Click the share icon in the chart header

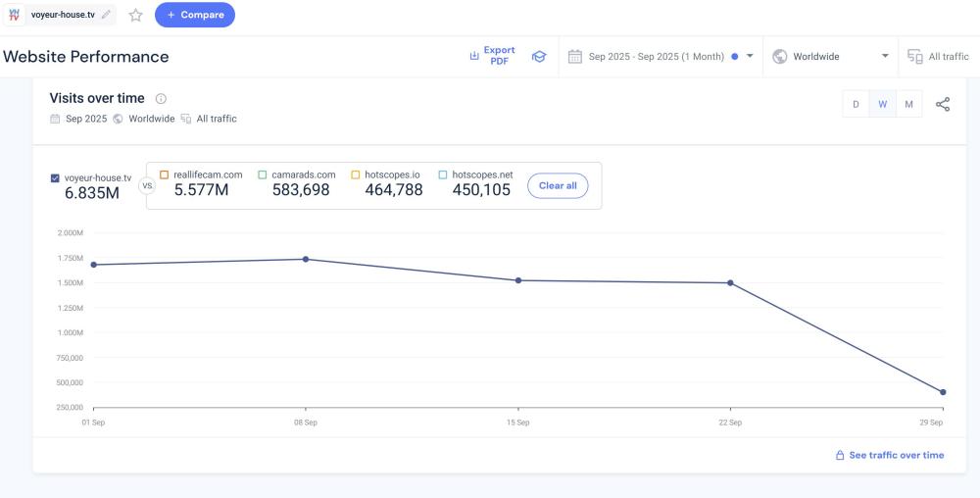point(943,105)
